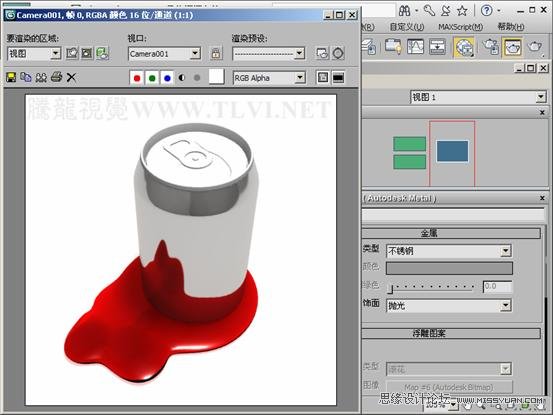This screenshot has width=553, height=415.
Task: Save the rendered image with disk icon
Action: [x=11, y=77]
